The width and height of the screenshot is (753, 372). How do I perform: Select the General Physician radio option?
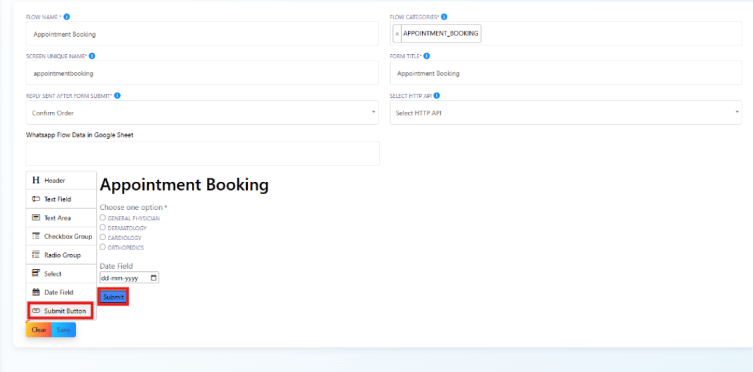(103, 218)
